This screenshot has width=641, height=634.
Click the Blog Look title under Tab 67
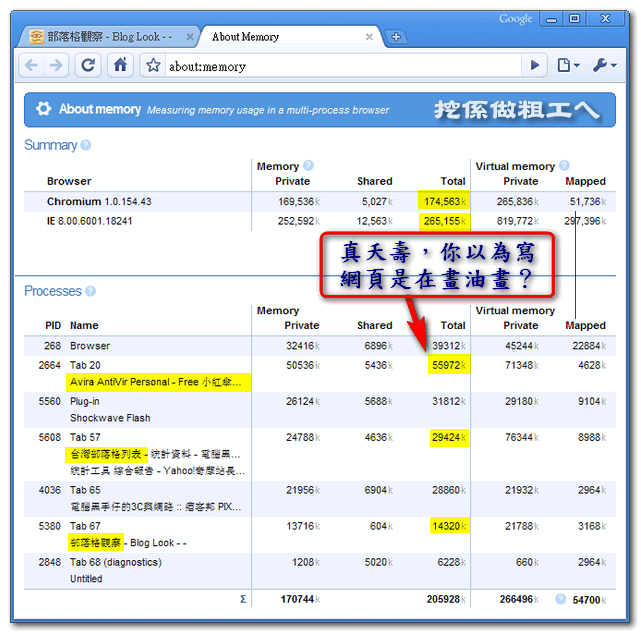128,543
